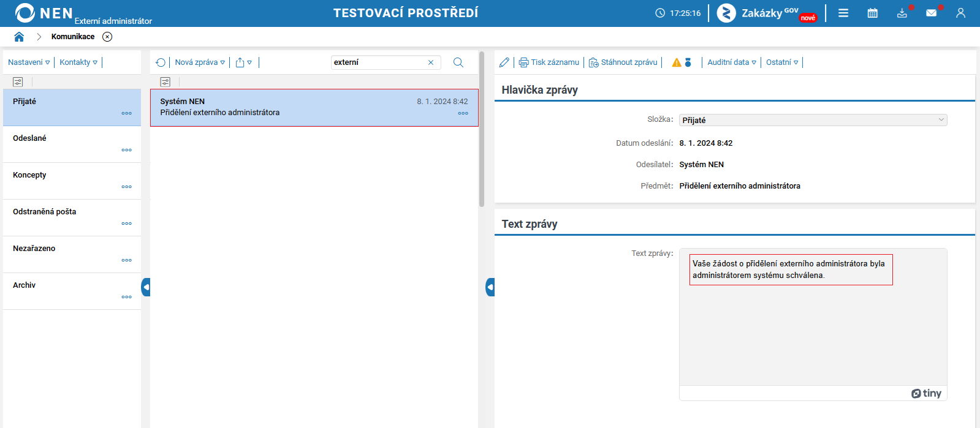
Task: Click Tisk záznamu button
Action: [x=549, y=62]
